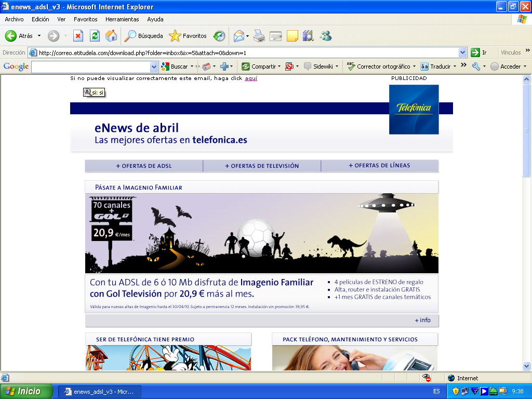Open the History clock icon
532x399 pixels.
[x=219, y=36]
